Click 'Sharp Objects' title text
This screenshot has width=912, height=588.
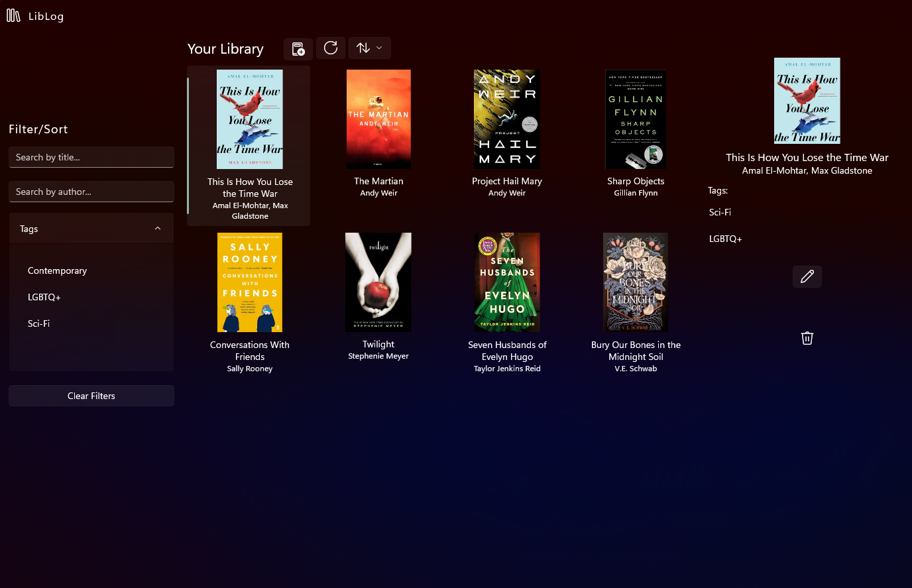point(636,181)
